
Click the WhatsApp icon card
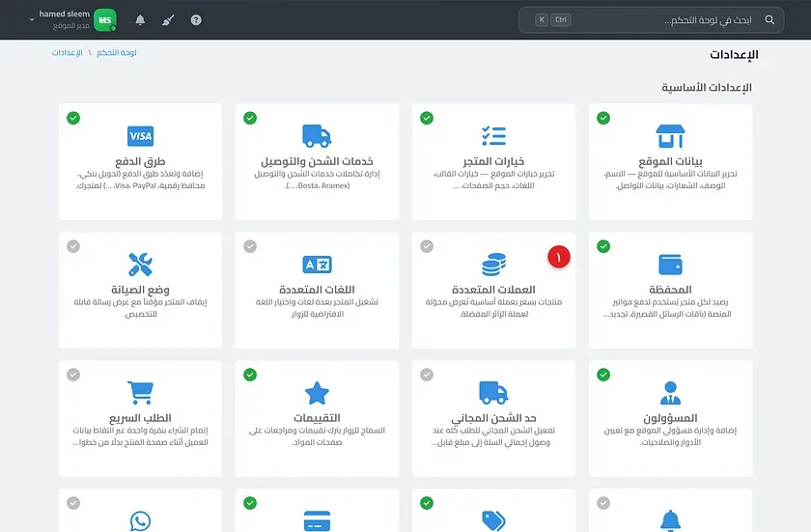[140, 520]
